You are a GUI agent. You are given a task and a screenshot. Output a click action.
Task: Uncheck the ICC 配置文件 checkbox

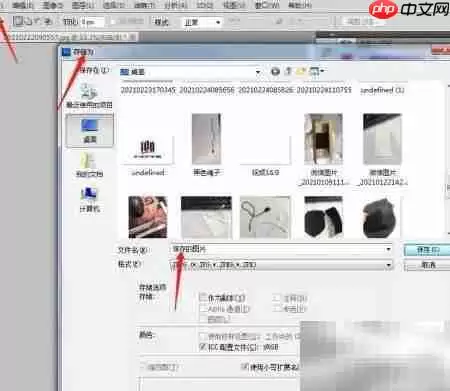click(x=203, y=347)
